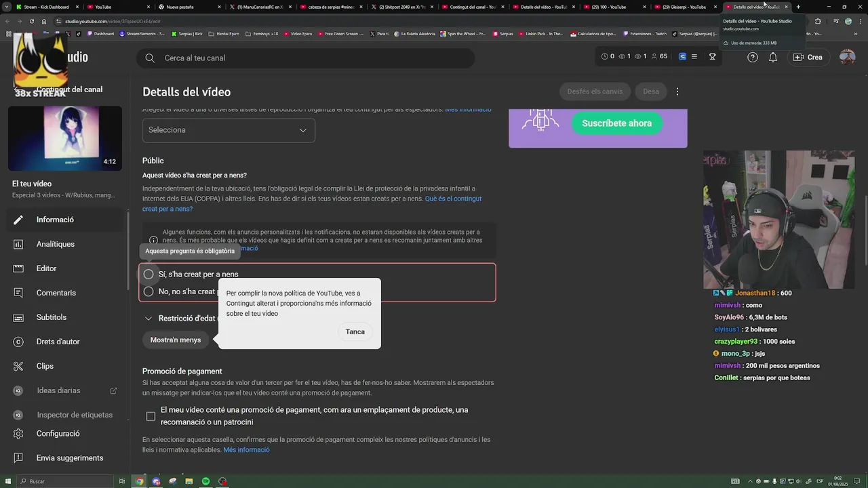Select "Sí, s'ha creat per a nens"

[x=149, y=274]
